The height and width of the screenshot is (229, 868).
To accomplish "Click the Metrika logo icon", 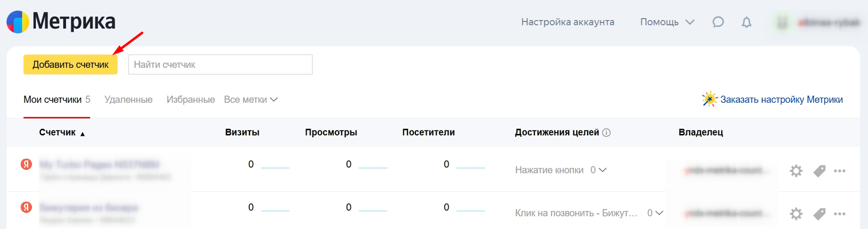I will pos(18,22).
